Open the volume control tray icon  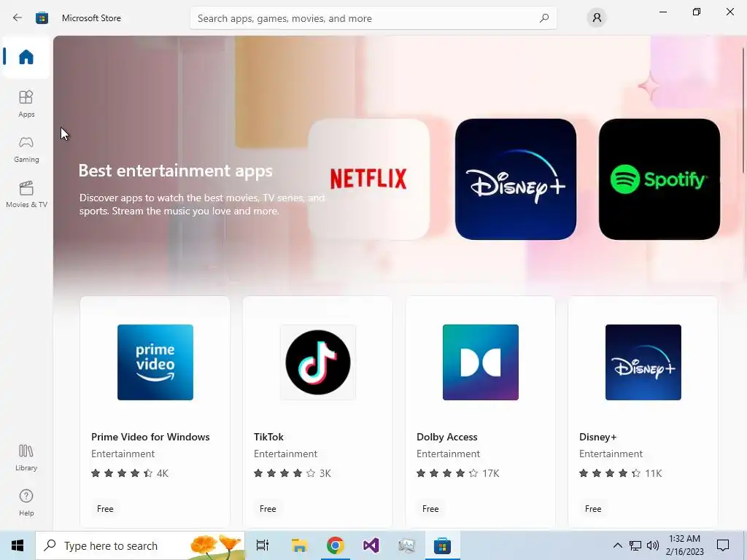[653, 545]
